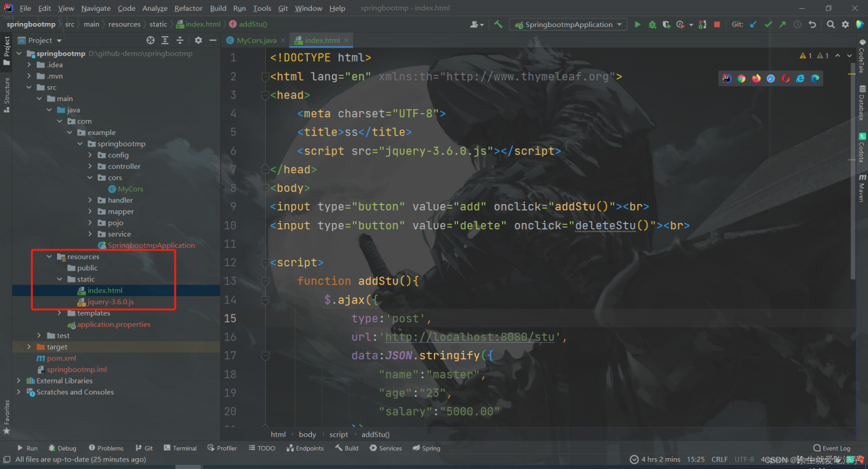Switch to the MyCors.java editor tab
The height and width of the screenshot is (469, 868).
pos(256,41)
